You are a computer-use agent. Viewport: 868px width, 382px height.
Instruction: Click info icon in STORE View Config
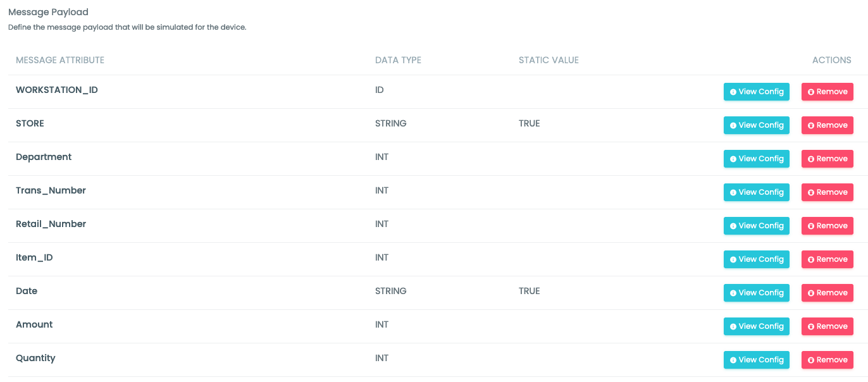pos(733,126)
